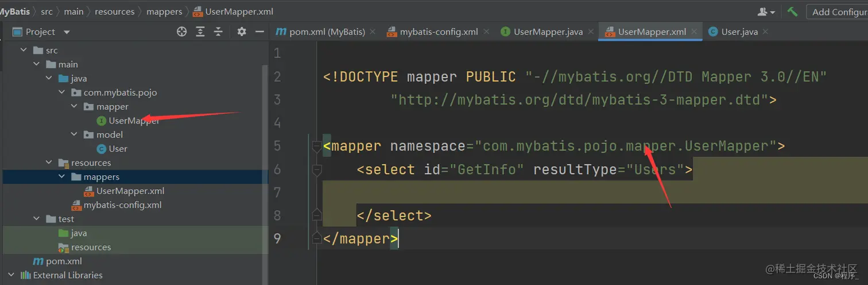Switch to the UserMapper.java tab

tap(548, 32)
